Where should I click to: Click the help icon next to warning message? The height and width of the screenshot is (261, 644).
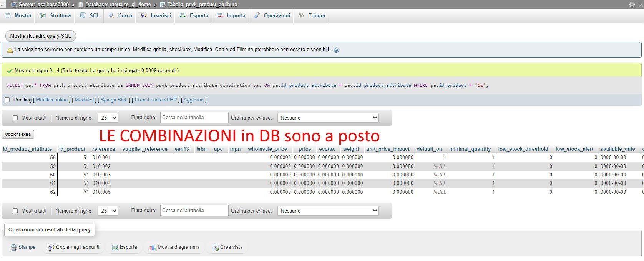[x=336, y=50]
